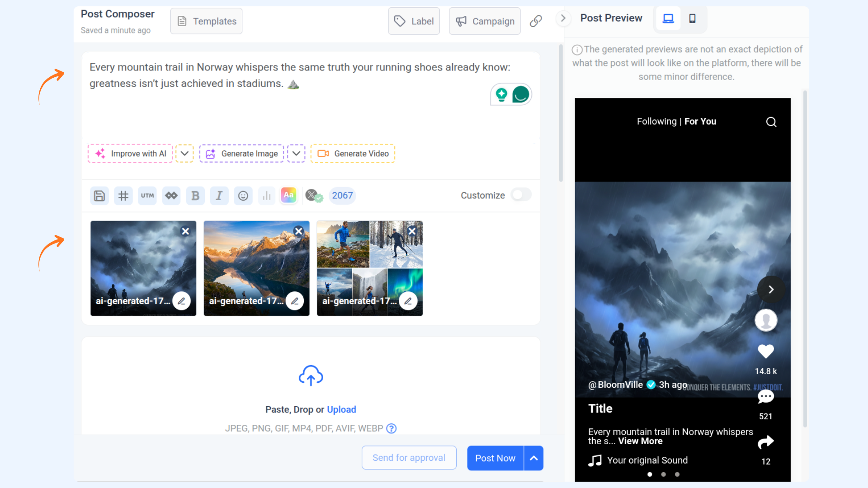The image size is (868, 488).
Task: Select the For You tab in preview
Action: (700, 122)
